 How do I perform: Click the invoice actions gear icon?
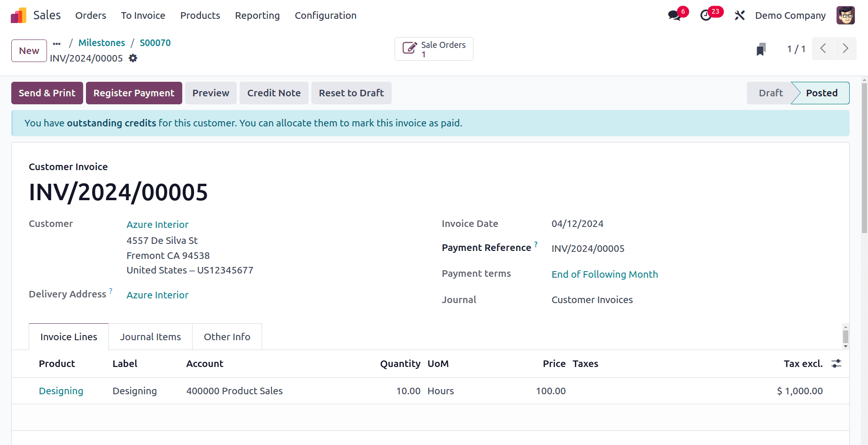pos(133,58)
